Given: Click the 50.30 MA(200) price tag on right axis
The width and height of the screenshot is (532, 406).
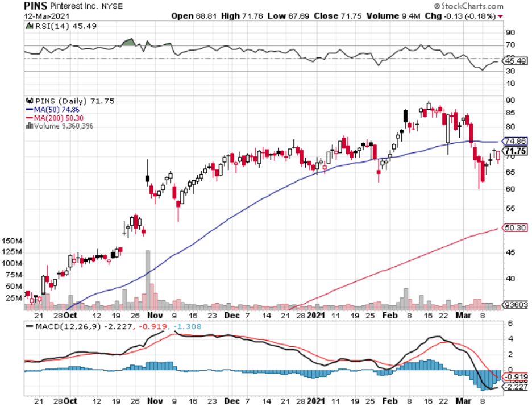Looking at the screenshot, I should click(x=516, y=228).
